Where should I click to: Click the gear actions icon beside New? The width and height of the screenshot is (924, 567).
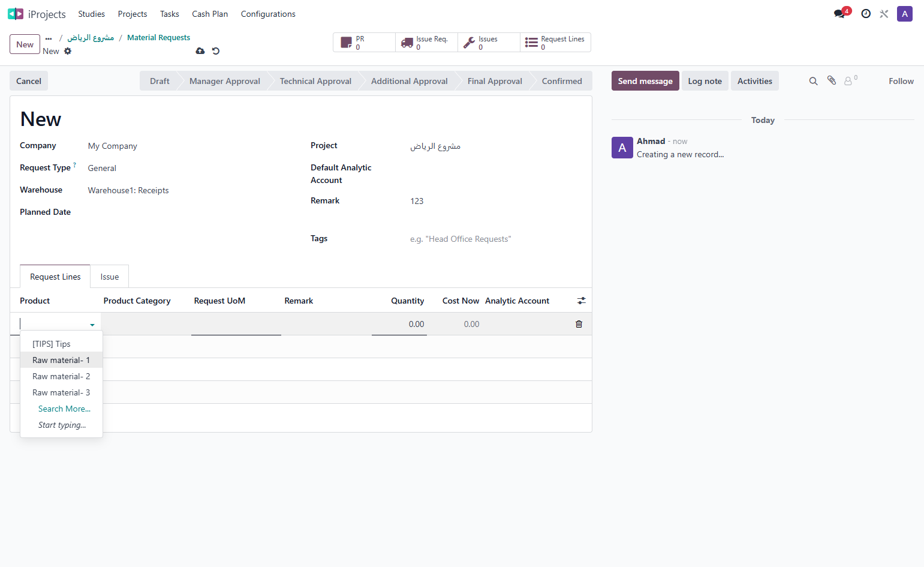coord(68,51)
